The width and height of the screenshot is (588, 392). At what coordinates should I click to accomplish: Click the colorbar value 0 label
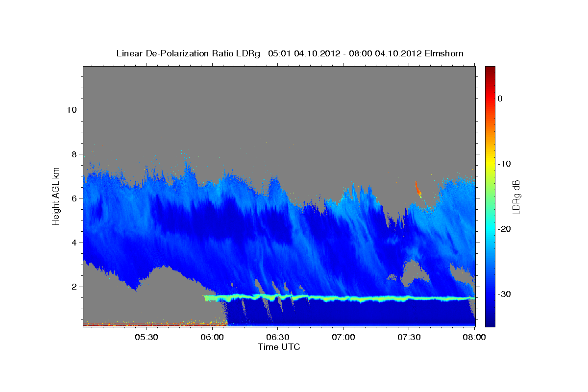[x=500, y=98]
